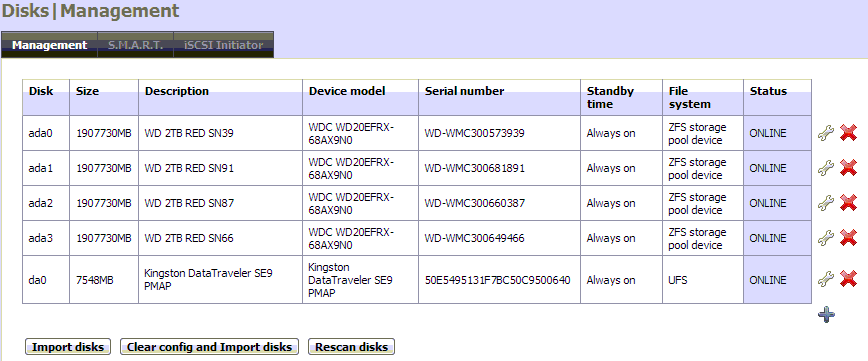Delete disk ada2 with red X
This screenshot has width=868, height=361.
click(x=848, y=203)
